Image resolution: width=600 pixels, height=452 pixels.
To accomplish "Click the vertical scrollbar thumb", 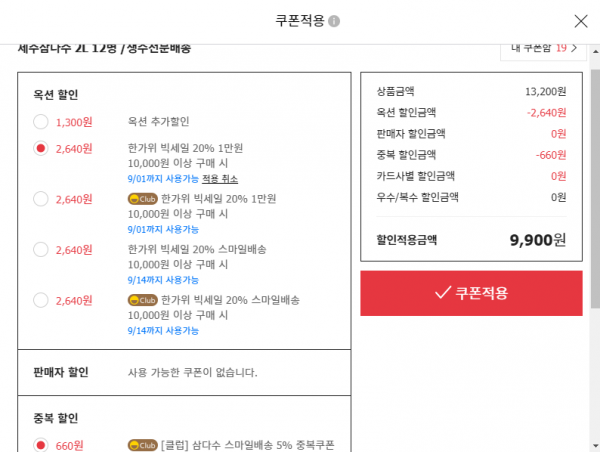I will [595, 188].
